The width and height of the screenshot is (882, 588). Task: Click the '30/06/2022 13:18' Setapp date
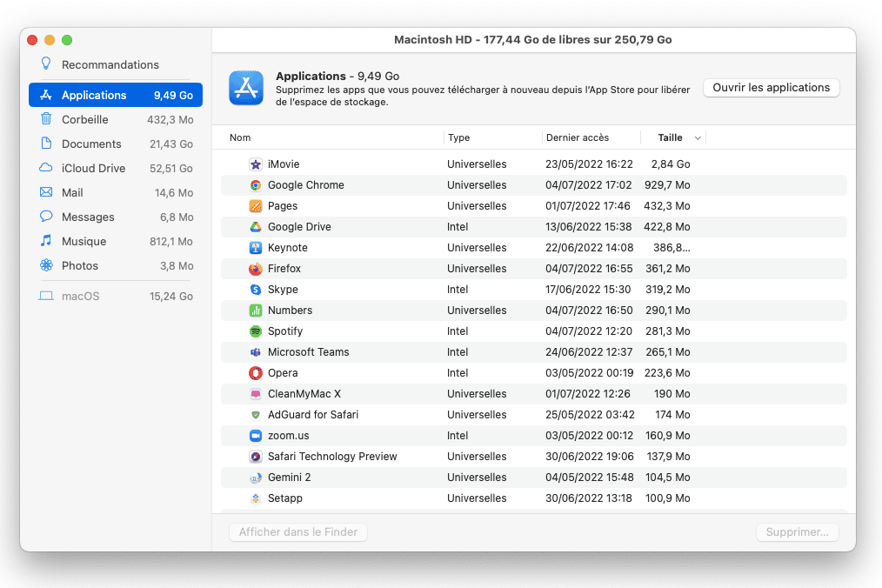point(588,498)
